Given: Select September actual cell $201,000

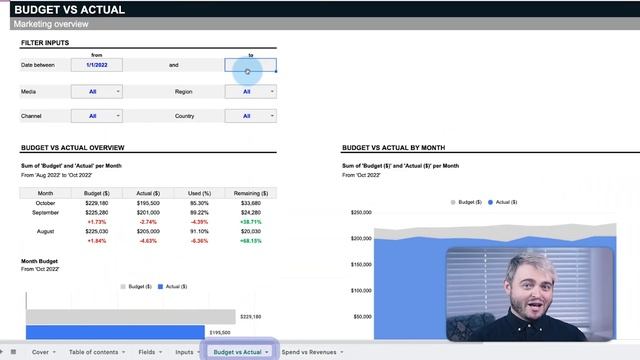Looking at the screenshot, I should (x=148, y=212).
